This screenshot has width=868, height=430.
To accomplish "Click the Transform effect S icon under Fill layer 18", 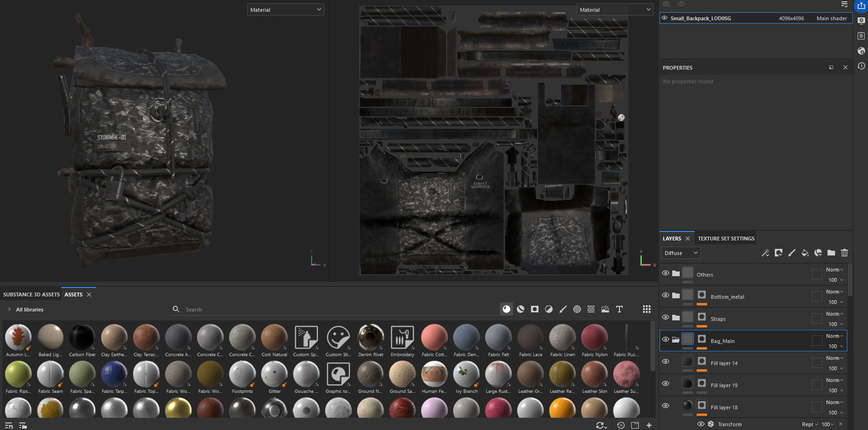I will coord(711,424).
